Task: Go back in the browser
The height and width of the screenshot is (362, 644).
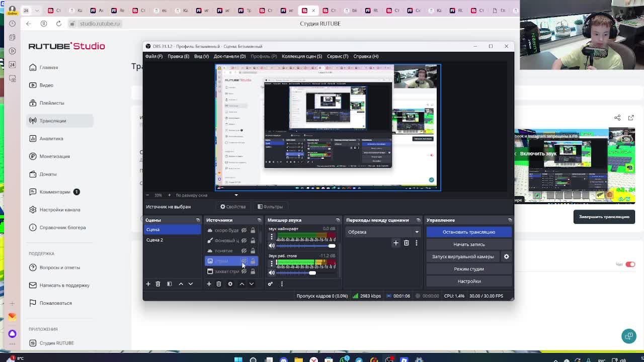Action: point(29,24)
